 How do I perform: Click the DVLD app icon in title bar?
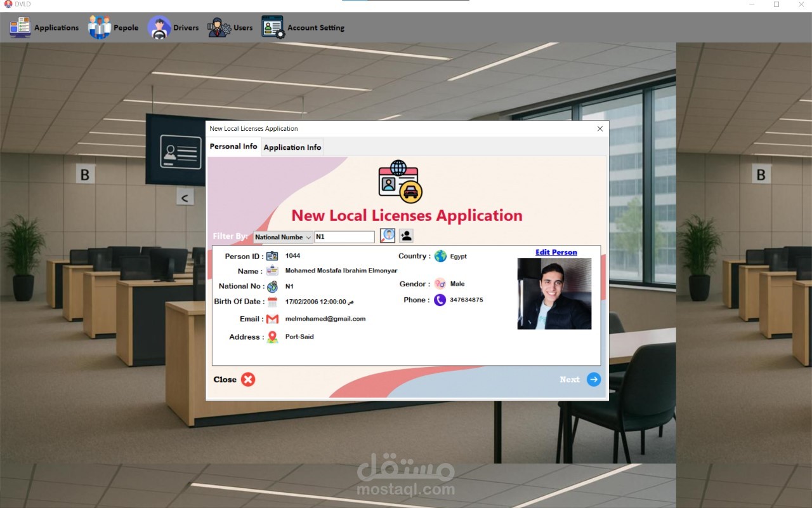(x=8, y=4)
